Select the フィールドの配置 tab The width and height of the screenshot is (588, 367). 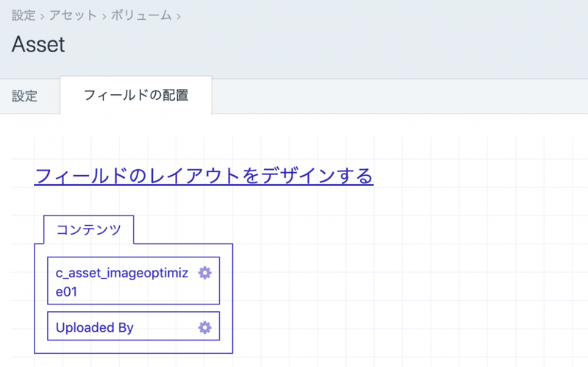(136, 96)
